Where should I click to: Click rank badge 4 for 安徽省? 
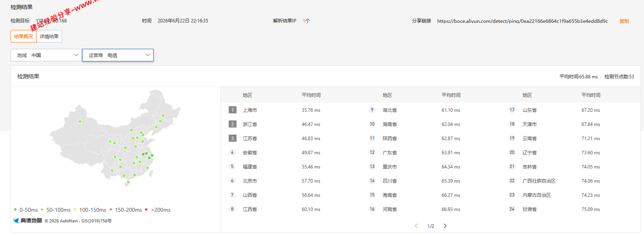[232, 152]
